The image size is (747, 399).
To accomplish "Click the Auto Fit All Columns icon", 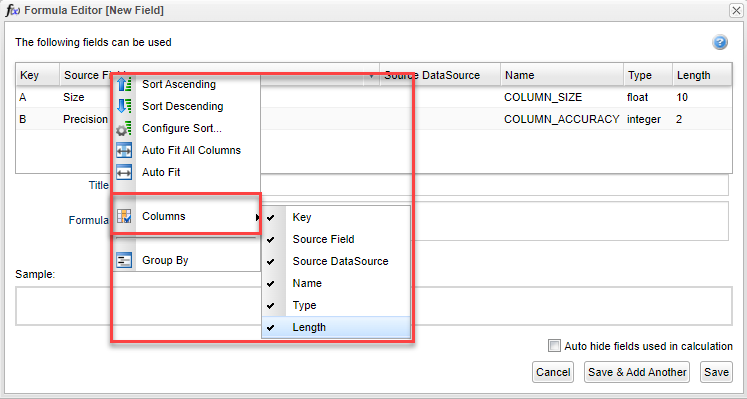I will [124, 150].
